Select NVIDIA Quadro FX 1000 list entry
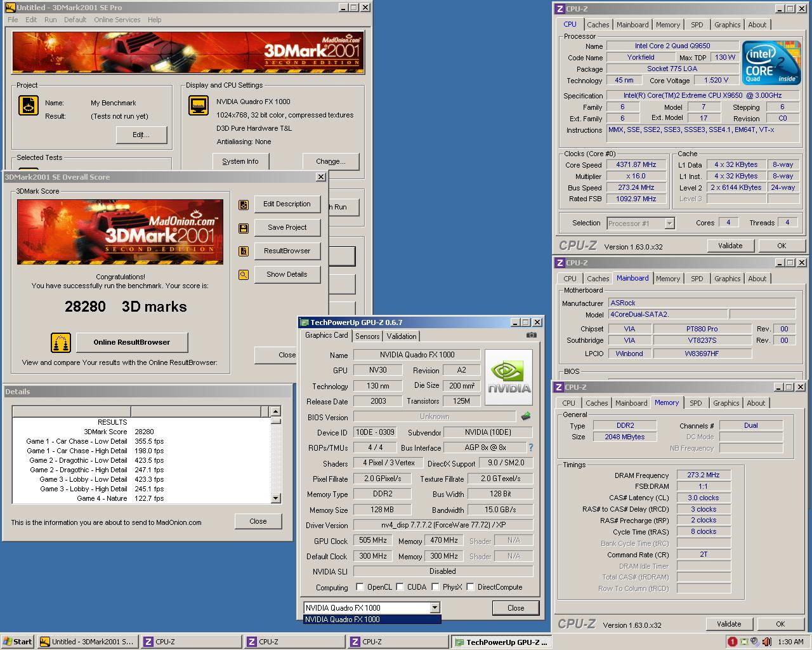The width and height of the screenshot is (812, 650). click(372, 620)
